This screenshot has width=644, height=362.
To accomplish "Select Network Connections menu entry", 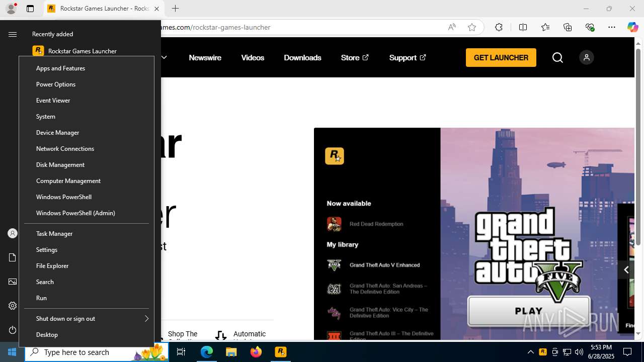I will (87, 148).
